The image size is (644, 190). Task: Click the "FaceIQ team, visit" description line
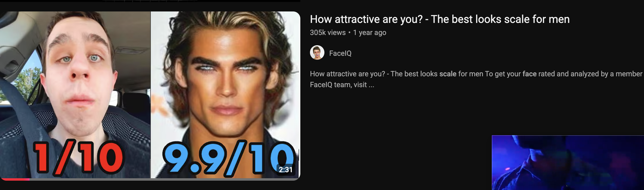(x=338, y=85)
